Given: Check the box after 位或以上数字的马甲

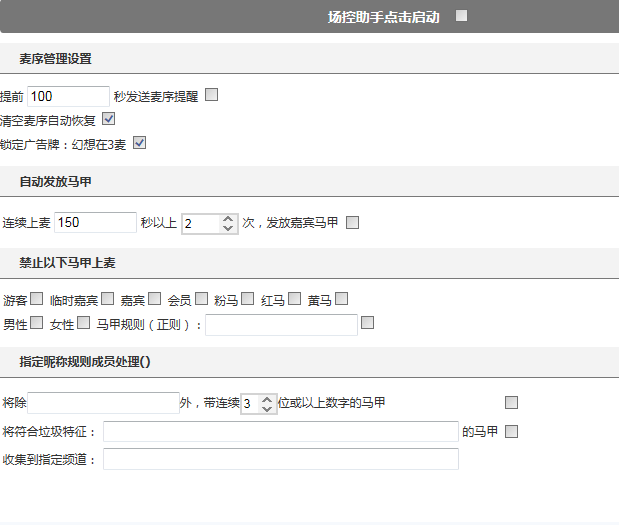Looking at the screenshot, I should (512, 403).
